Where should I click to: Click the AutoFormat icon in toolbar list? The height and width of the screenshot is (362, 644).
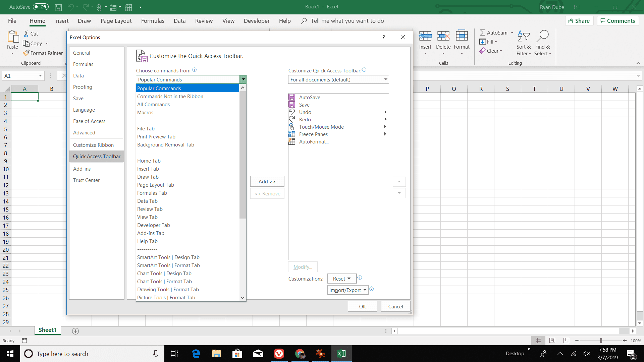coord(291,141)
